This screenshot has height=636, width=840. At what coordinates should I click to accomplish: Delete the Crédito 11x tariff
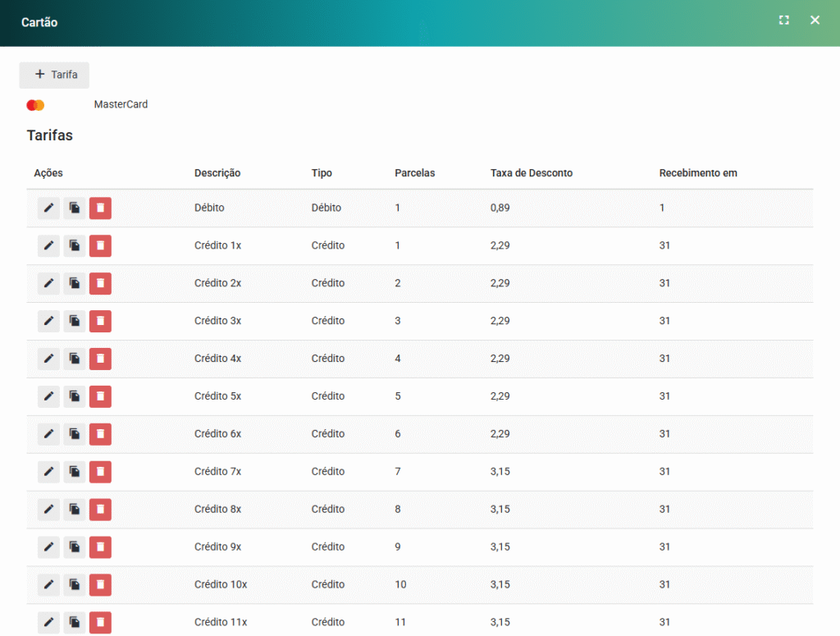point(100,623)
